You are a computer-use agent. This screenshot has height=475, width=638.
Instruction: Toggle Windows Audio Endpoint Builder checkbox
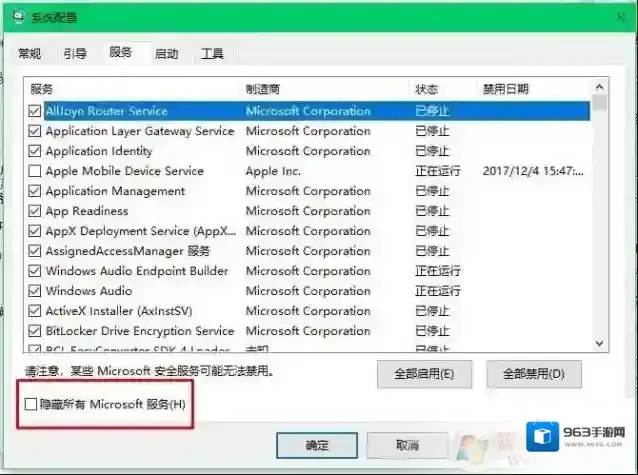pyautogui.click(x=35, y=271)
